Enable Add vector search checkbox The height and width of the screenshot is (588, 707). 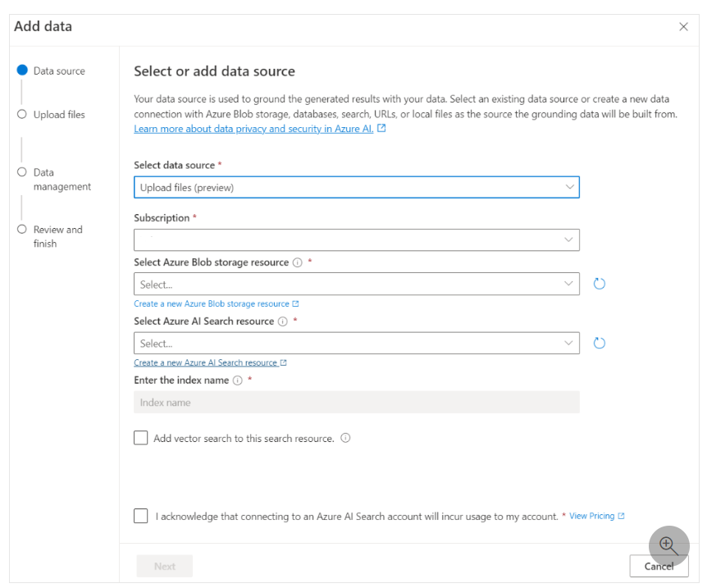(141, 437)
